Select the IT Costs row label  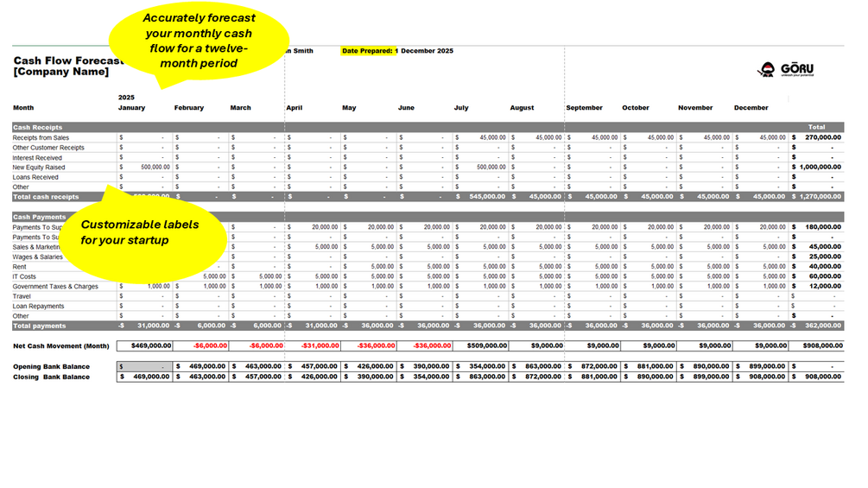[x=24, y=276]
